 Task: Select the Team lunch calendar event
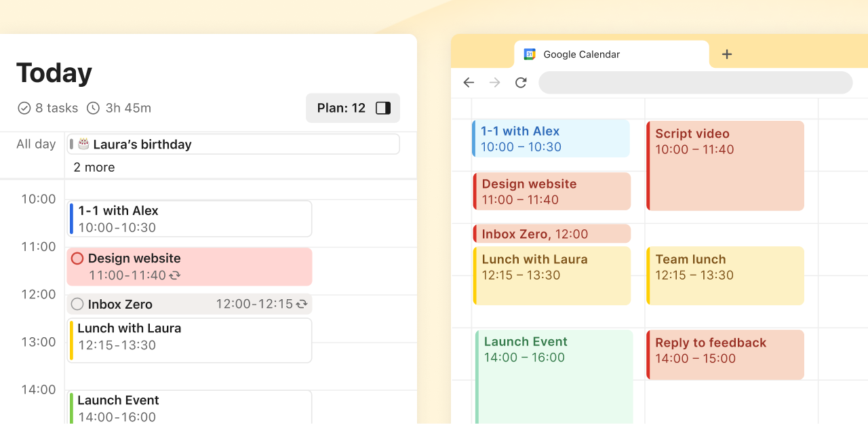coord(725,275)
